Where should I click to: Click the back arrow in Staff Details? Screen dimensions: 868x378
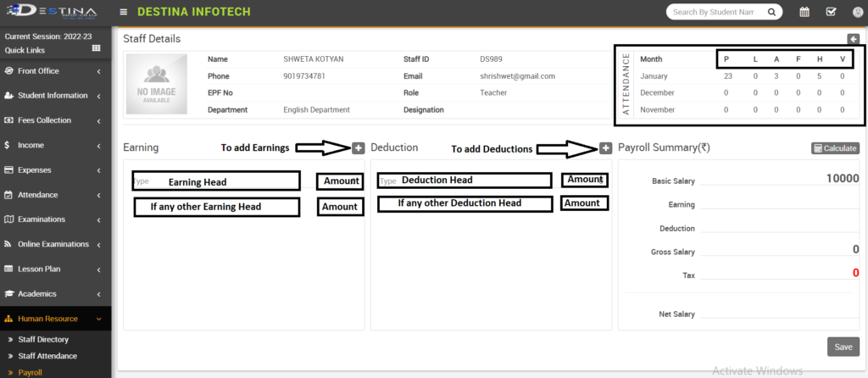[x=853, y=39]
